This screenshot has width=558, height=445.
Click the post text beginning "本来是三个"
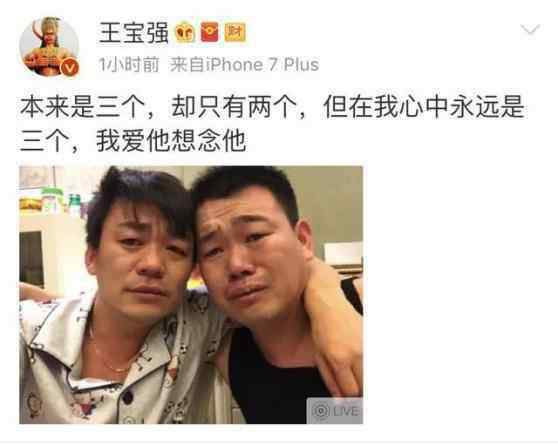272,123
